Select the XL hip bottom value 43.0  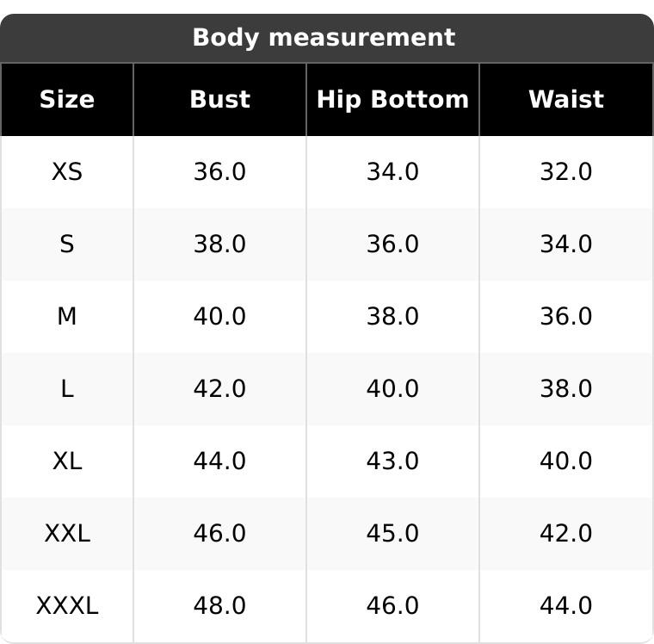coord(392,461)
